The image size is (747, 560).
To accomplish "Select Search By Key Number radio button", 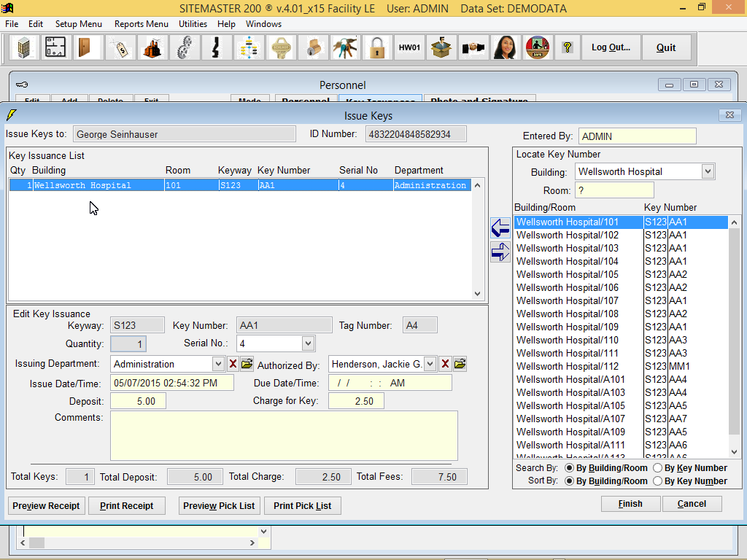I will [657, 468].
